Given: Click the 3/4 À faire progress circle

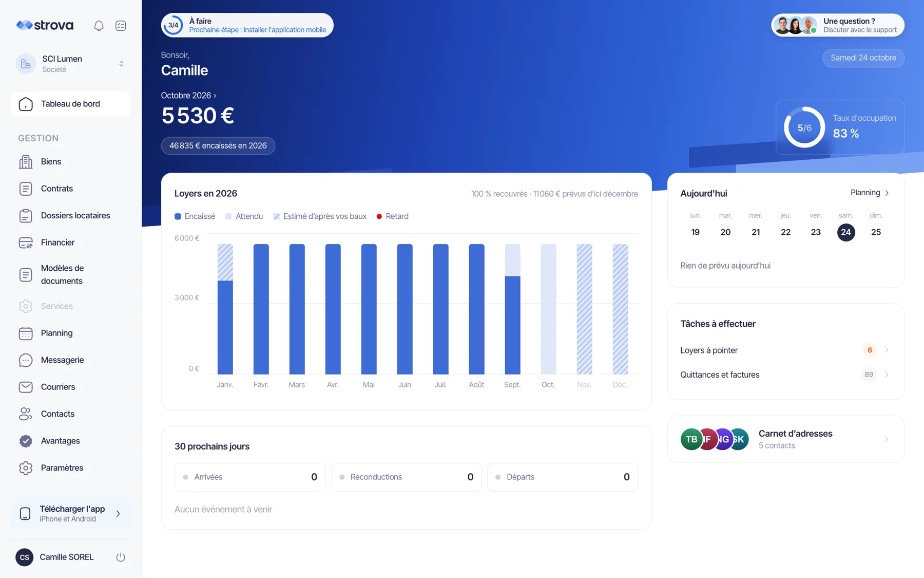Looking at the screenshot, I should (174, 25).
